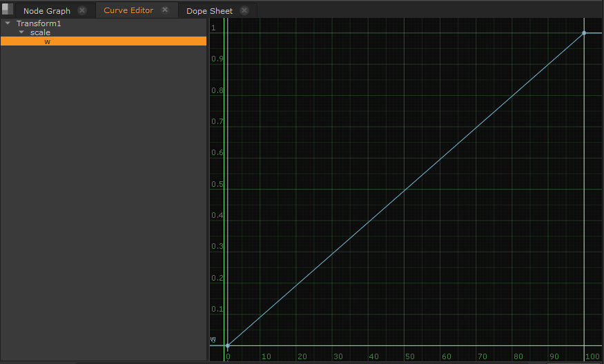Click the 10 frame axis label
Image resolution: width=604 pixels, height=364 pixels.
click(x=266, y=356)
